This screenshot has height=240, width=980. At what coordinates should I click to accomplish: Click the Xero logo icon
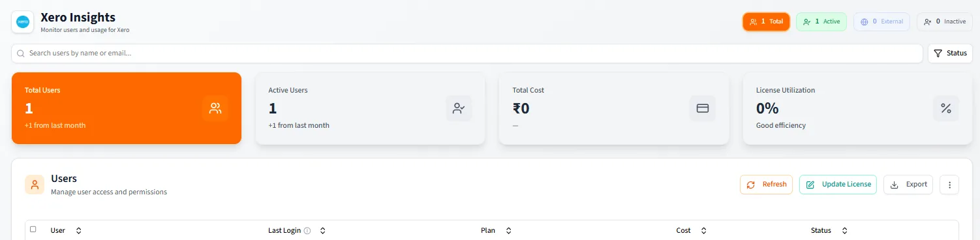coord(23,22)
